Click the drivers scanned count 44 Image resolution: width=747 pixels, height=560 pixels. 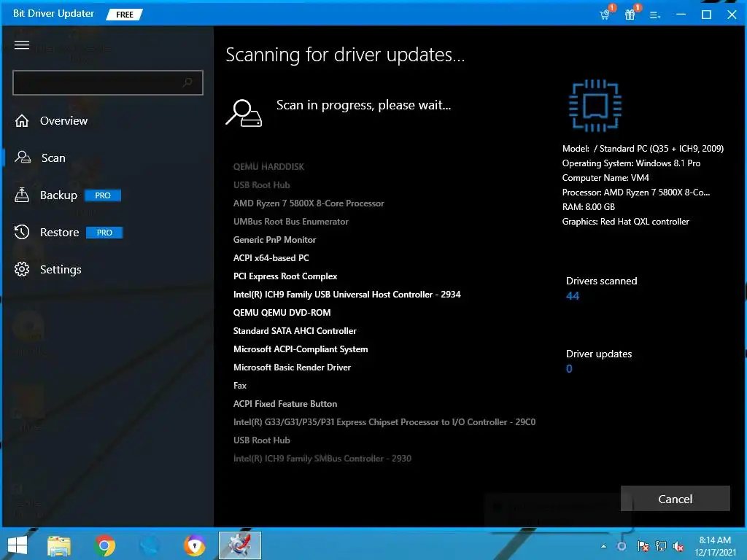coord(573,296)
